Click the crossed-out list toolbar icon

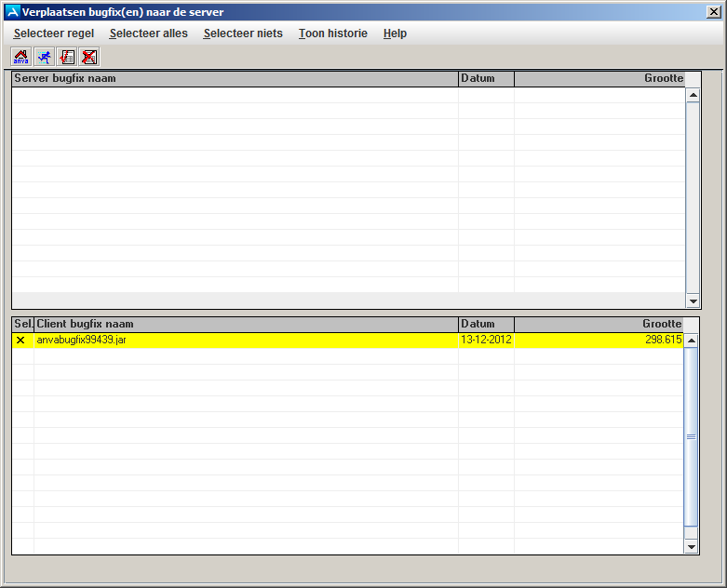click(88, 57)
